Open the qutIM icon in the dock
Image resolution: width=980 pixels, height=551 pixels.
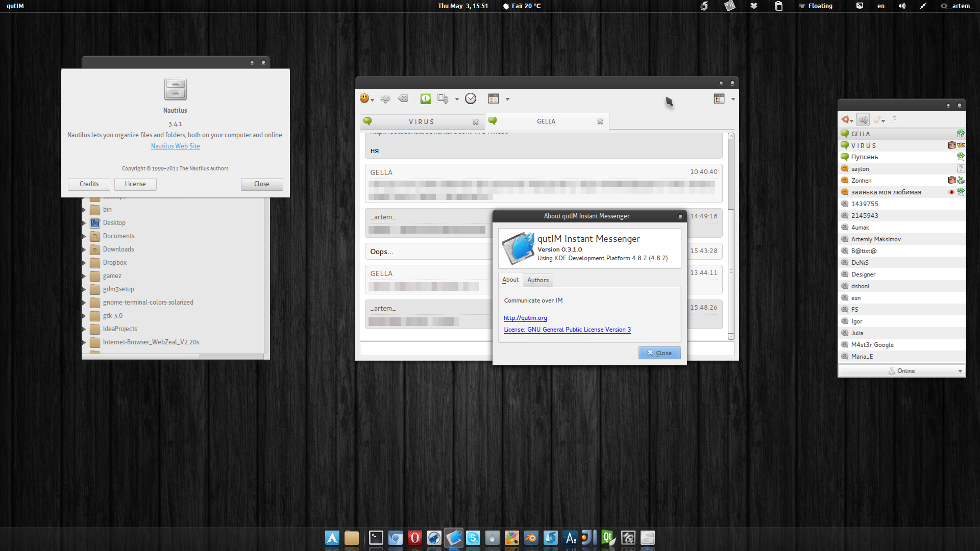click(x=454, y=538)
